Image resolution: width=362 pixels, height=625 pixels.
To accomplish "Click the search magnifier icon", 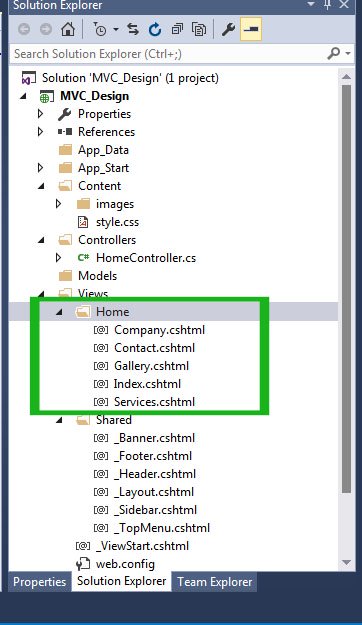I will pyautogui.click(x=333, y=53).
